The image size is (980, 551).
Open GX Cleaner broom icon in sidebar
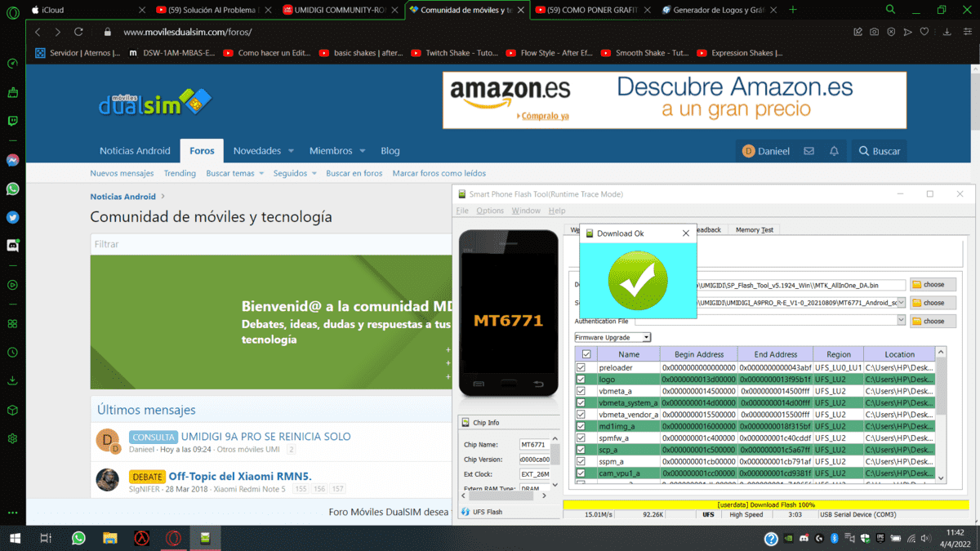[12, 92]
